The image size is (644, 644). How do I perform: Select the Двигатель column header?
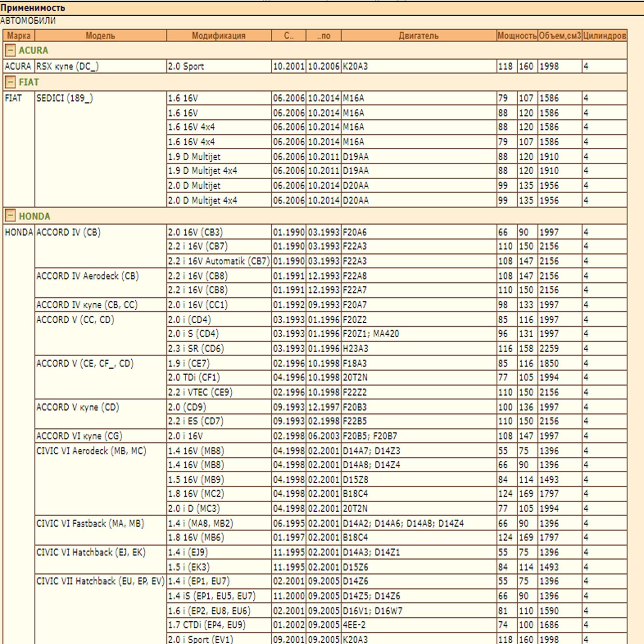click(419, 35)
